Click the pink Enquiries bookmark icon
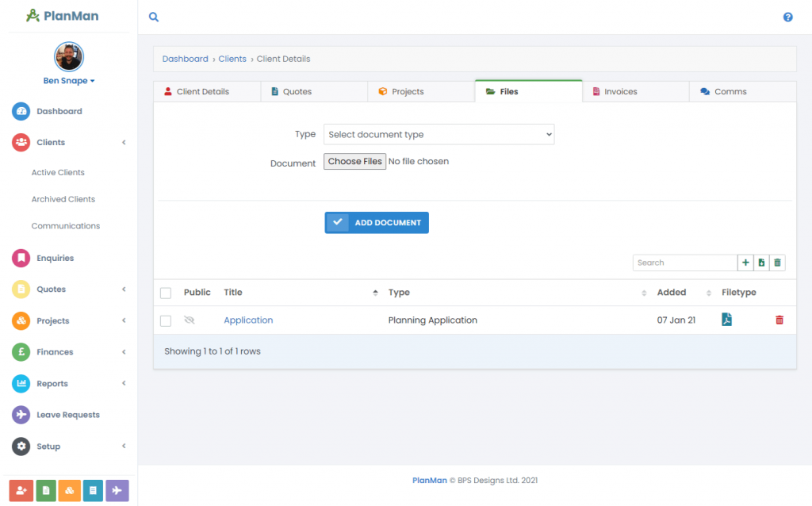 pos(21,258)
